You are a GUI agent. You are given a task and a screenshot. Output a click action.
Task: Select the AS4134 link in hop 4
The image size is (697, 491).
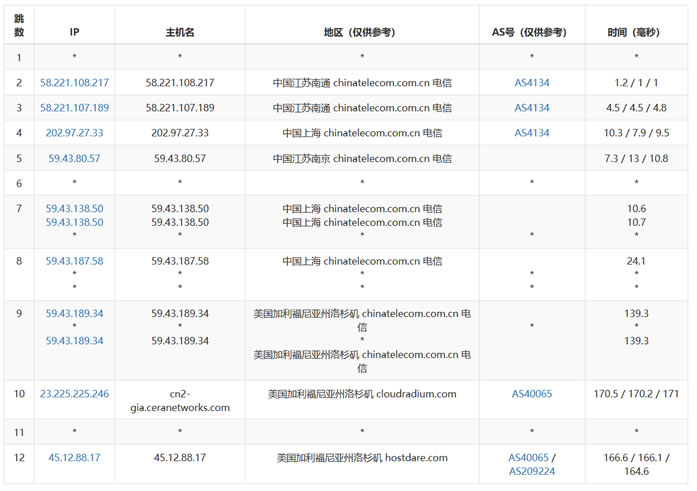click(x=532, y=133)
